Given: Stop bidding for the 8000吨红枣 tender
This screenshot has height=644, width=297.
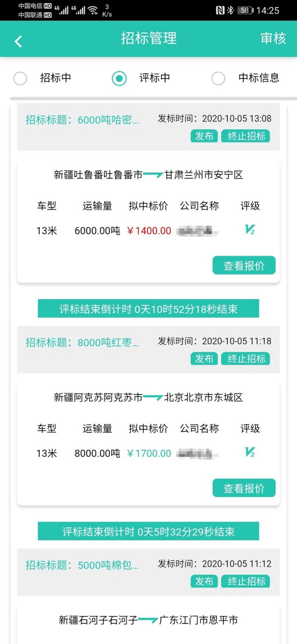Looking at the screenshot, I should 246,359.
